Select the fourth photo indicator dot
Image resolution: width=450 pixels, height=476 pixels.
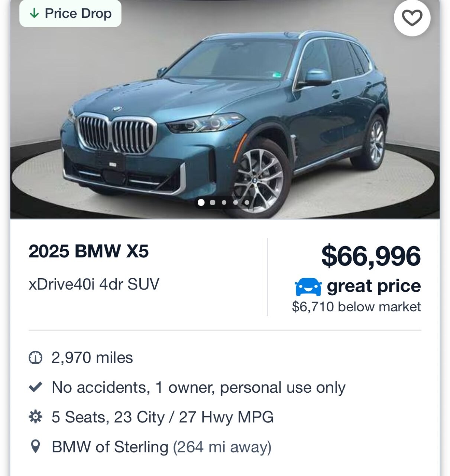point(236,202)
